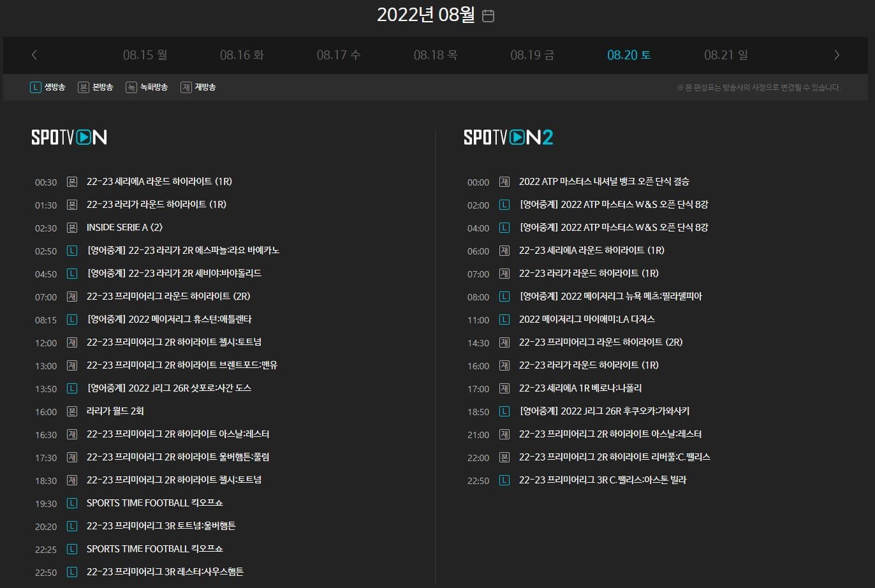Open the calendar date picker icon
This screenshot has width=875, height=588.
(488, 16)
